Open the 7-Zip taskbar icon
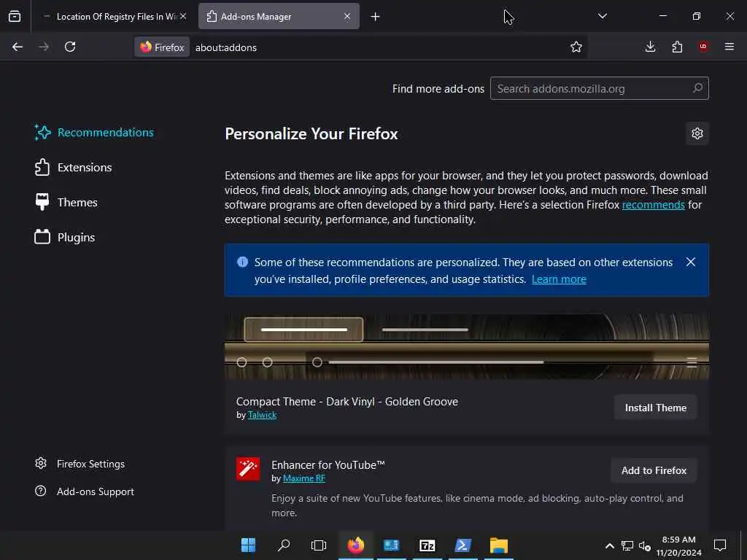This screenshot has width=747, height=560. pyautogui.click(x=427, y=545)
